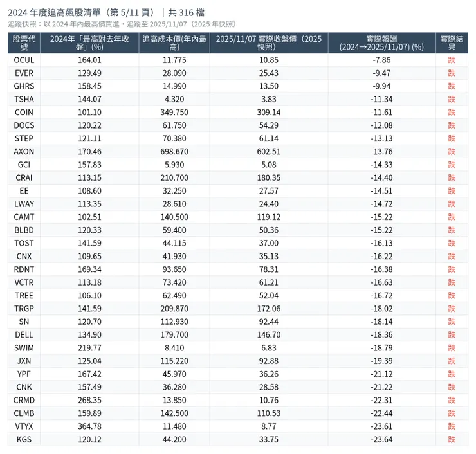Select the DELL ticker cell
The image size is (476, 454).
[24, 335]
